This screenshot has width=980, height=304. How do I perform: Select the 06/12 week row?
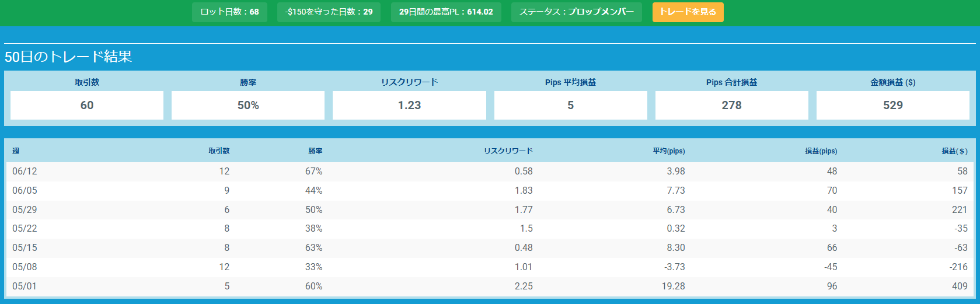[x=490, y=171]
